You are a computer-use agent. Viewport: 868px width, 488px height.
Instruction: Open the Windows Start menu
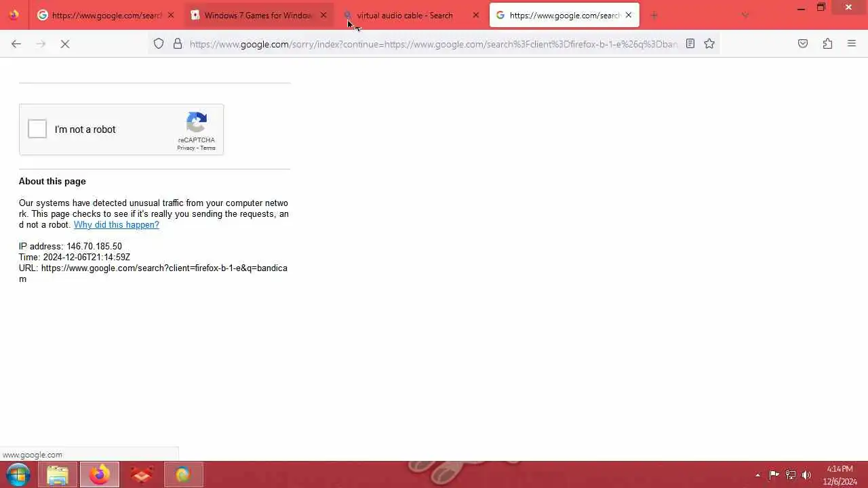coord(18,474)
